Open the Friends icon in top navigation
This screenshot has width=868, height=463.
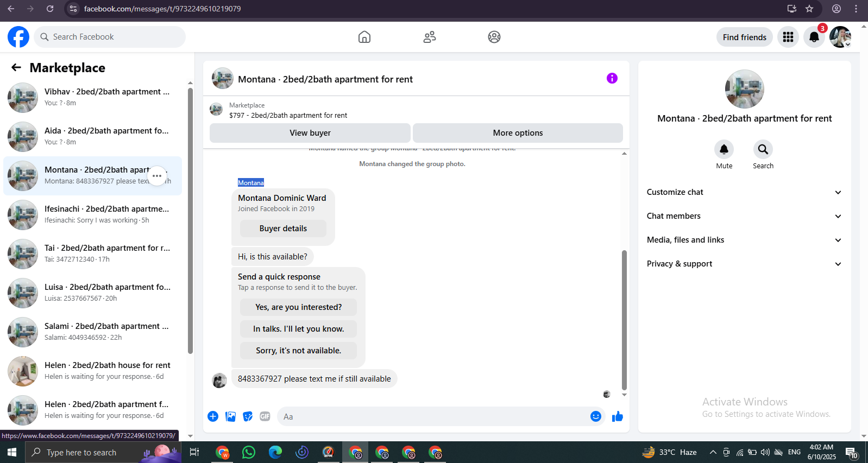[430, 37]
